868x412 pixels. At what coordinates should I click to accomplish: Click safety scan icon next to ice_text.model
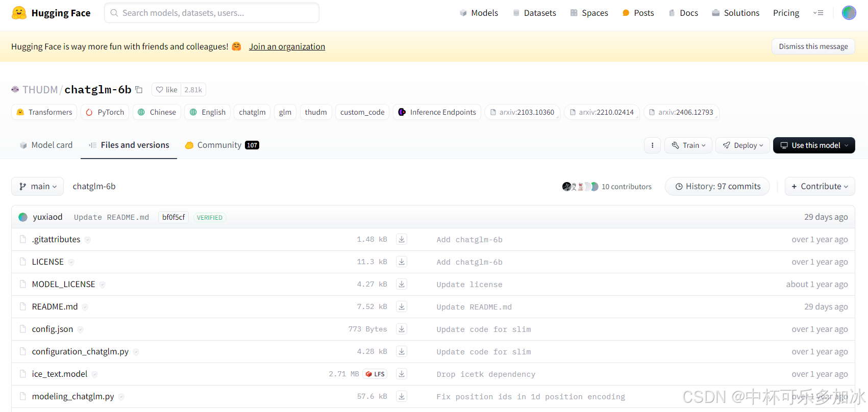pyautogui.click(x=94, y=374)
